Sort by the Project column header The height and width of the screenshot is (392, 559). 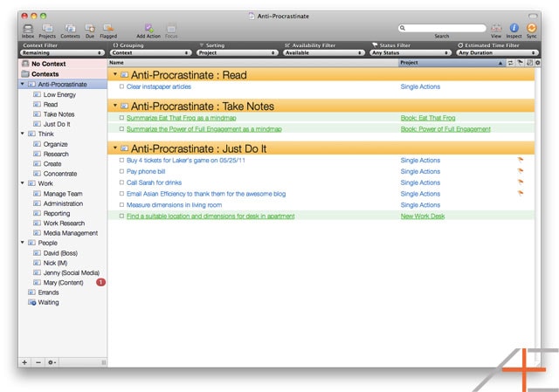452,63
